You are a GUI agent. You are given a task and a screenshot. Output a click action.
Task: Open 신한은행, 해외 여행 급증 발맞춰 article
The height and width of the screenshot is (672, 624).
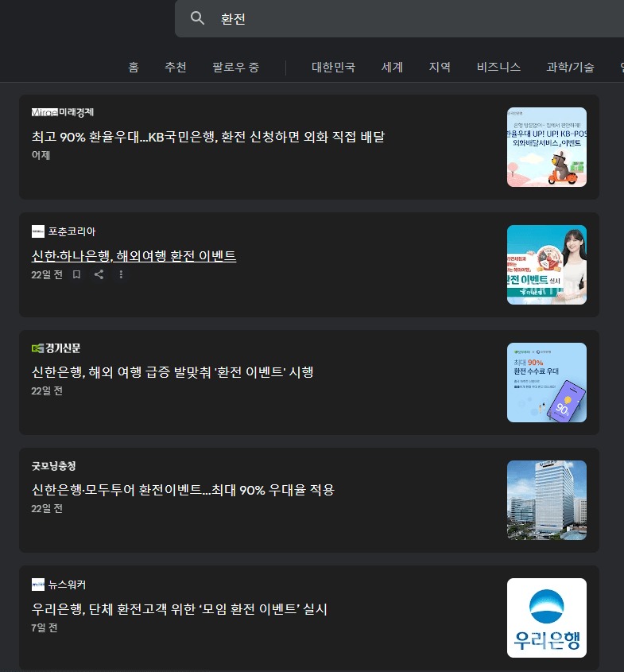172,371
